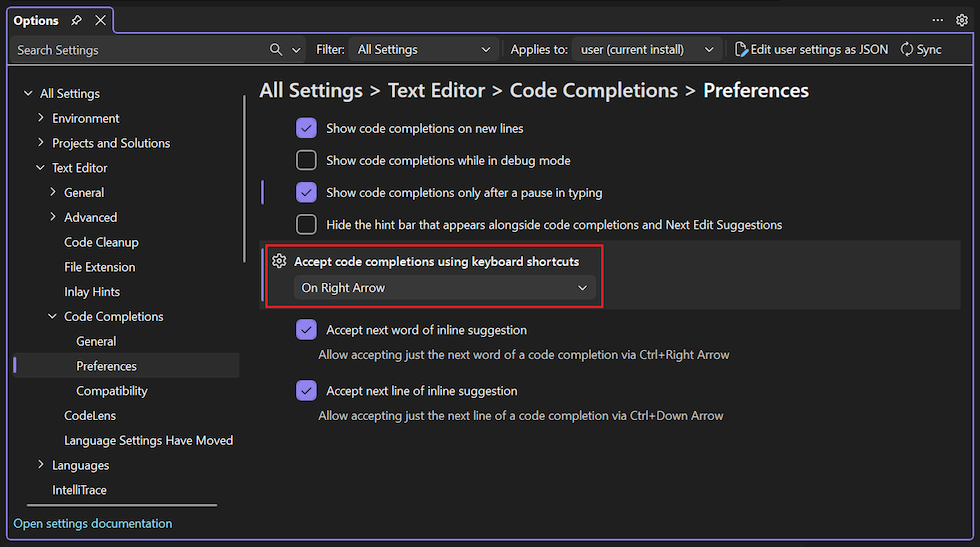Expand Projects and Solutions node

coord(41,143)
